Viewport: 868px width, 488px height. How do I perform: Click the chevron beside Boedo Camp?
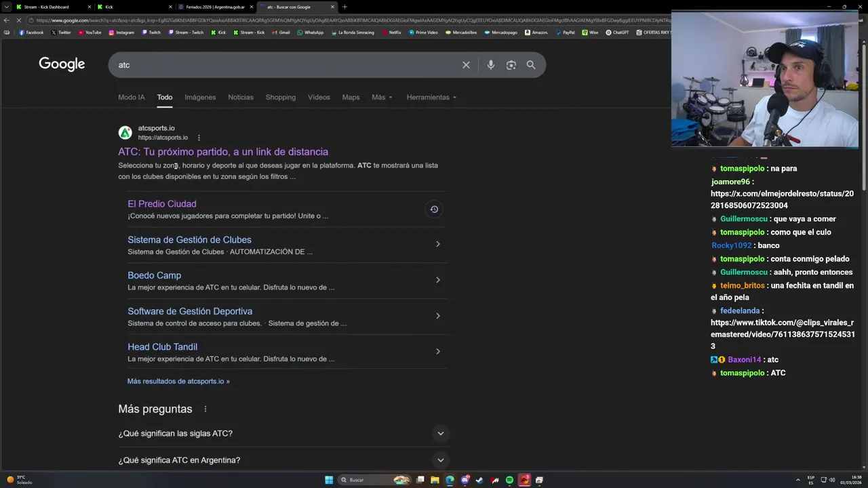click(x=437, y=280)
